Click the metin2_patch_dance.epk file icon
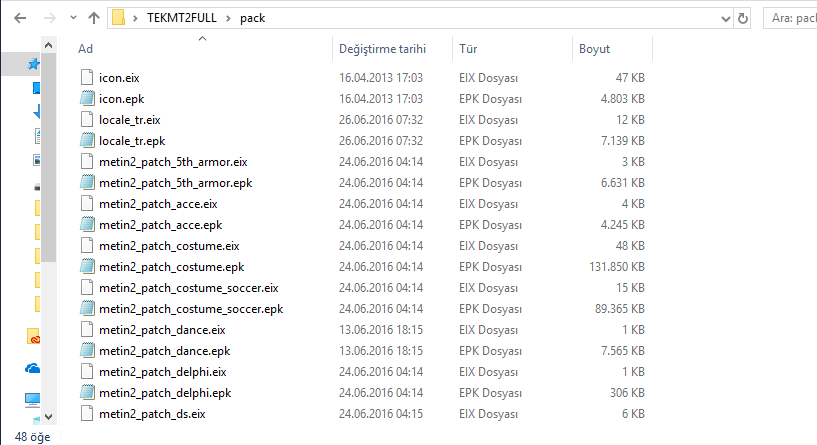The height and width of the screenshot is (445, 817). [87, 350]
